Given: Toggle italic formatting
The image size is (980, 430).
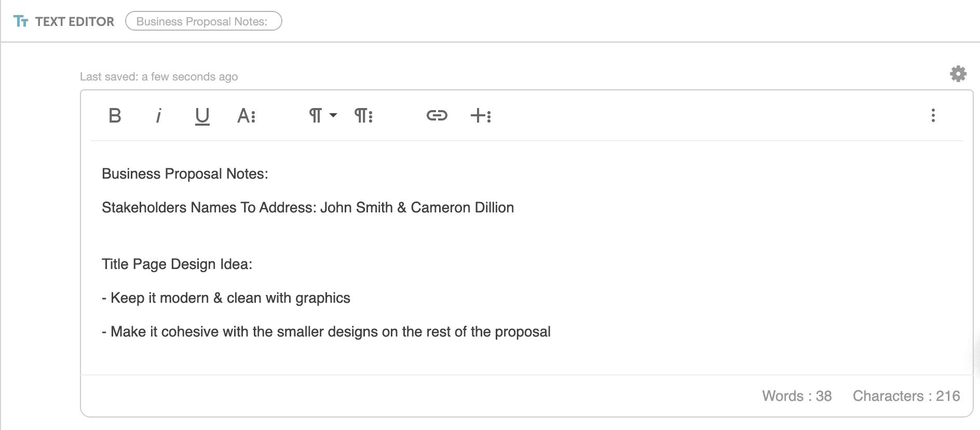Looking at the screenshot, I should click(x=158, y=116).
